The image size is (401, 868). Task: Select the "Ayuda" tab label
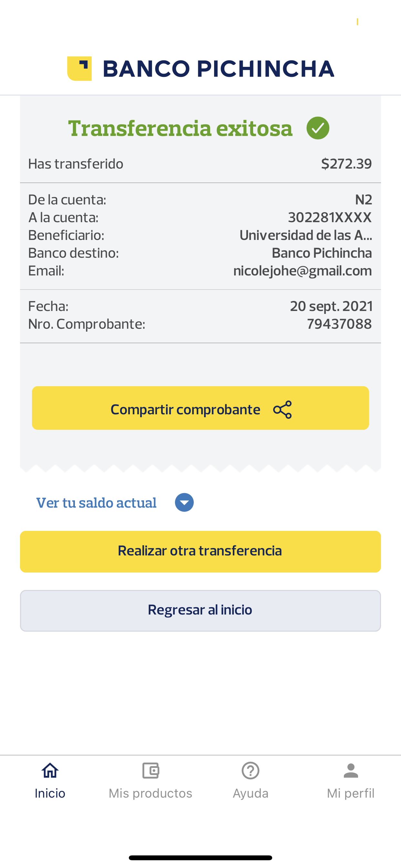coord(250,793)
